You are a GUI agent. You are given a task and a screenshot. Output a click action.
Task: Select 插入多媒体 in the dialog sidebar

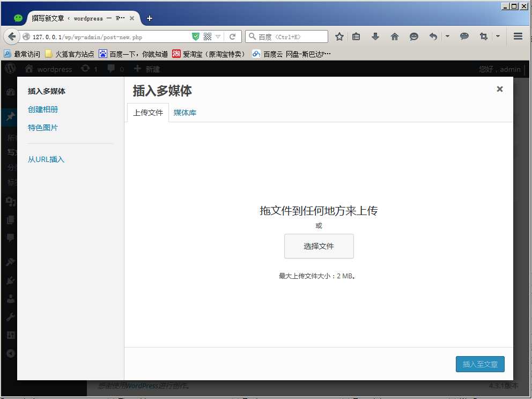(x=47, y=91)
